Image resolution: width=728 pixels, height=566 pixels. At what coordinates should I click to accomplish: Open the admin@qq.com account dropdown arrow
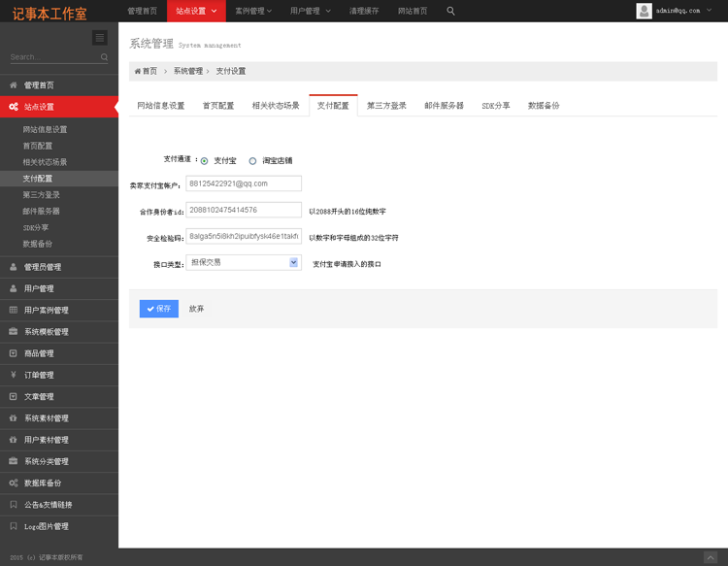tap(709, 10)
